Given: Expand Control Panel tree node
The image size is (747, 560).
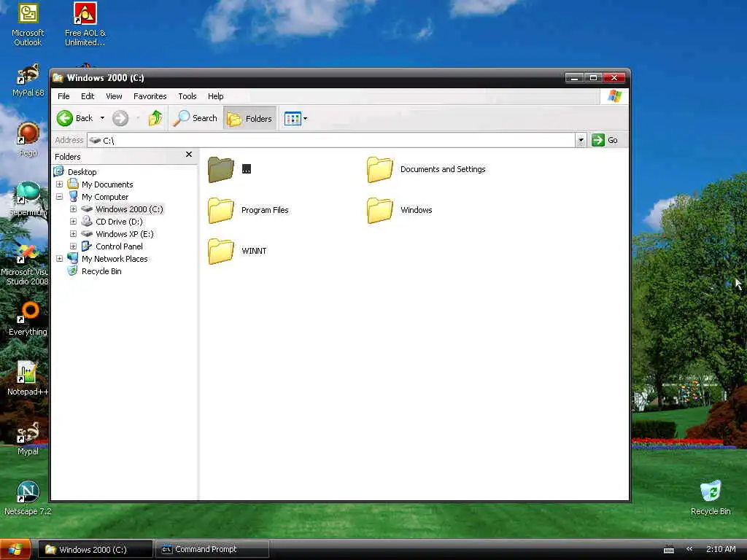Looking at the screenshot, I should (74, 246).
